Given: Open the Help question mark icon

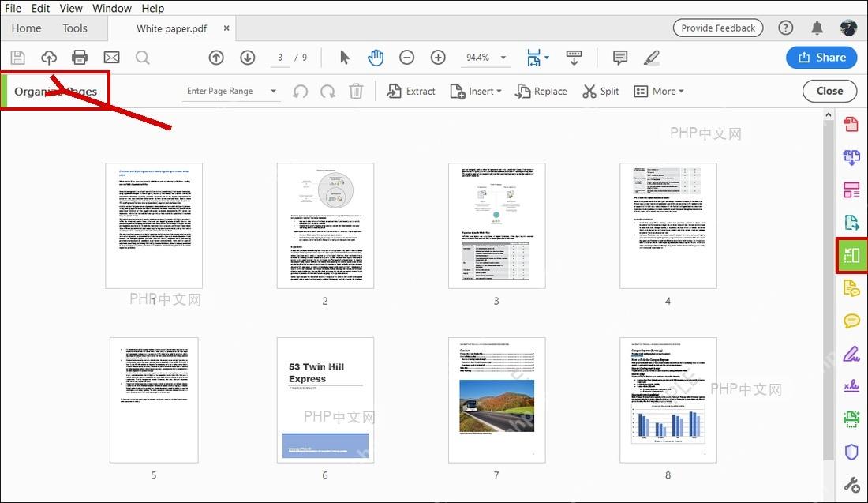Looking at the screenshot, I should [785, 28].
